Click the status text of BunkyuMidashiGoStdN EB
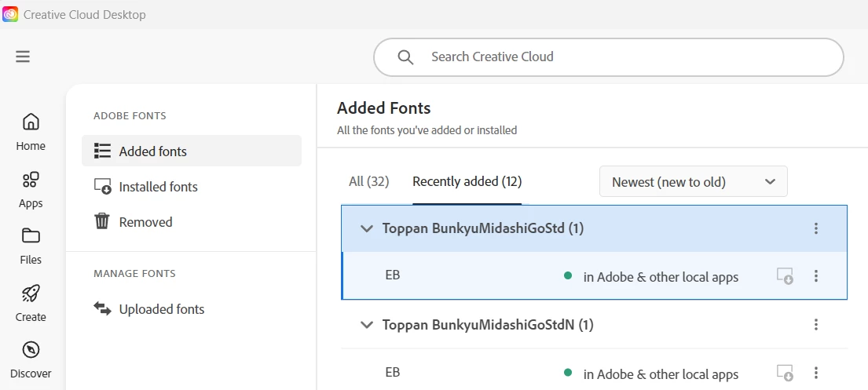The image size is (868, 390). coord(661,374)
